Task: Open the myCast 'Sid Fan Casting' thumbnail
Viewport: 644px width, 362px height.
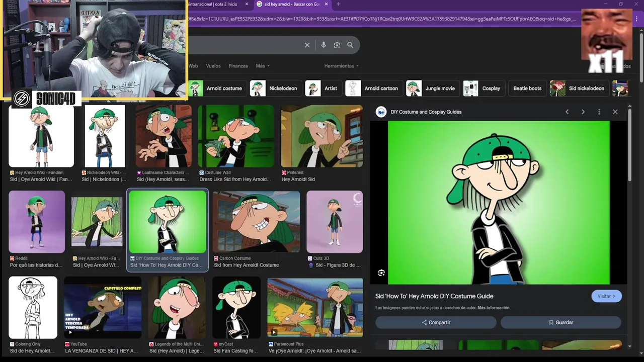Action: 236,308
